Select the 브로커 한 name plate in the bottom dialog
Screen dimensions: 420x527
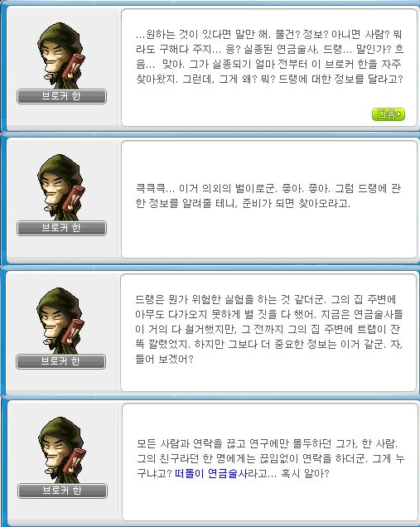pos(62,491)
